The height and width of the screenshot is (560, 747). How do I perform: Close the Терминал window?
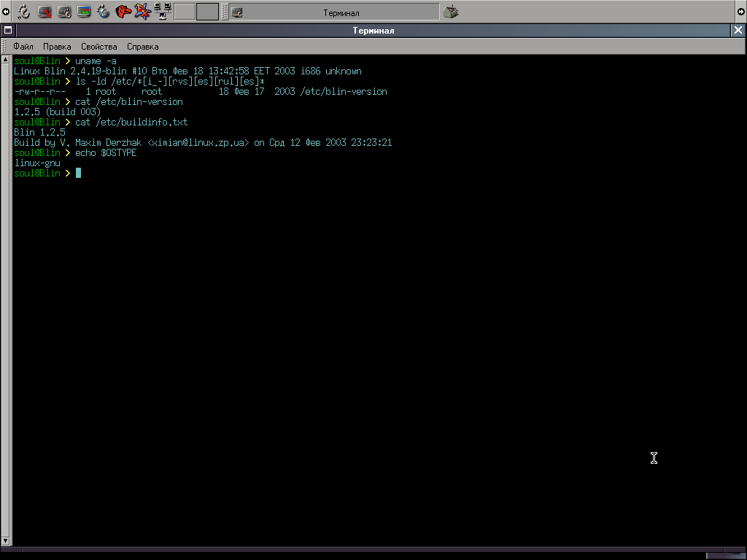pos(738,31)
